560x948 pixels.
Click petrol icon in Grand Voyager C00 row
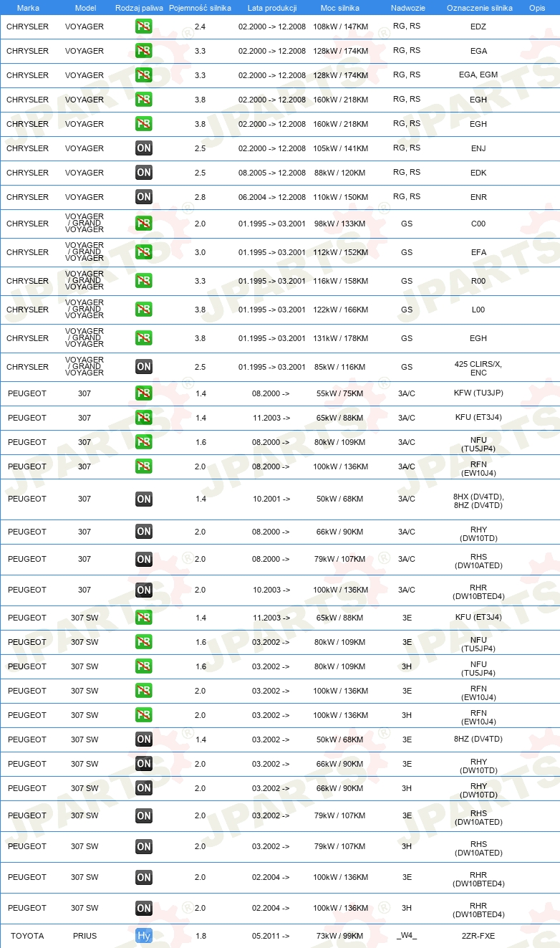(x=144, y=224)
